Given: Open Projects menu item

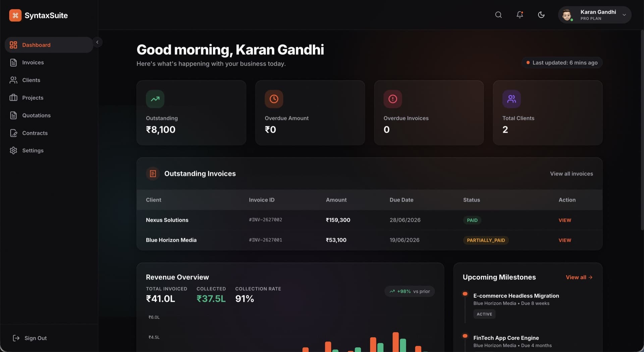Looking at the screenshot, I should [49, 98].
